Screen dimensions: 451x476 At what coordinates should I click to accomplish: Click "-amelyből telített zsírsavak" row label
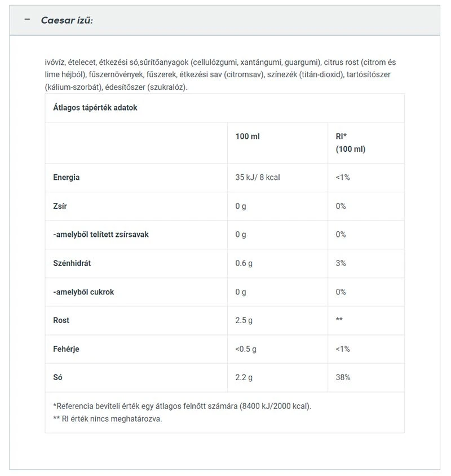tap(101, 234)
